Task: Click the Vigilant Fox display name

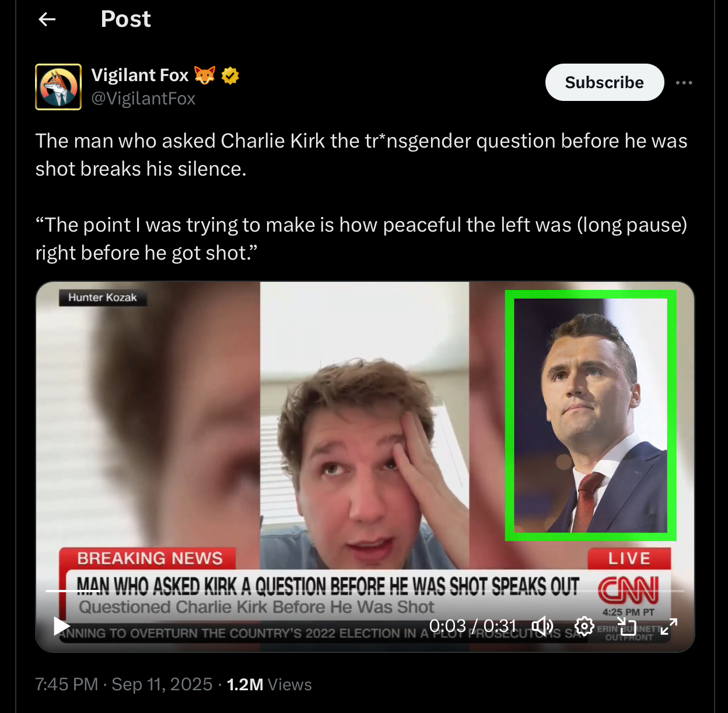Action: click(140, 75)
